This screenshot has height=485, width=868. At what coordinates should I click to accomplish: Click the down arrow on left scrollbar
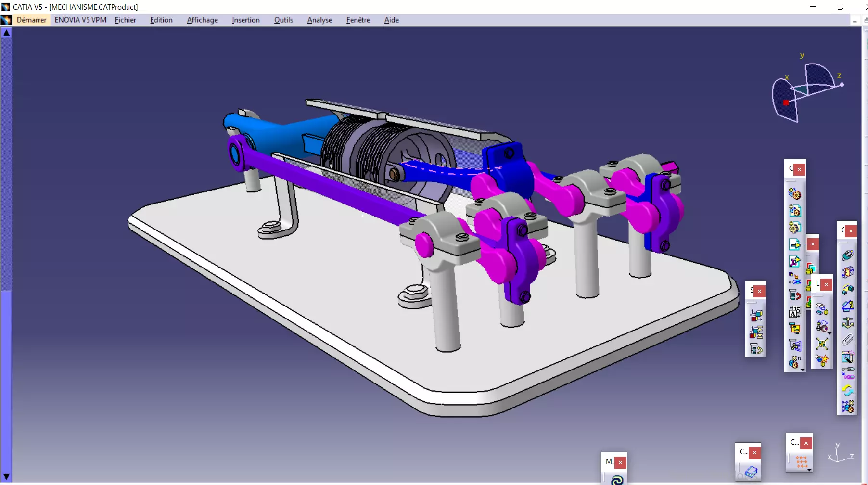point(6,476)
